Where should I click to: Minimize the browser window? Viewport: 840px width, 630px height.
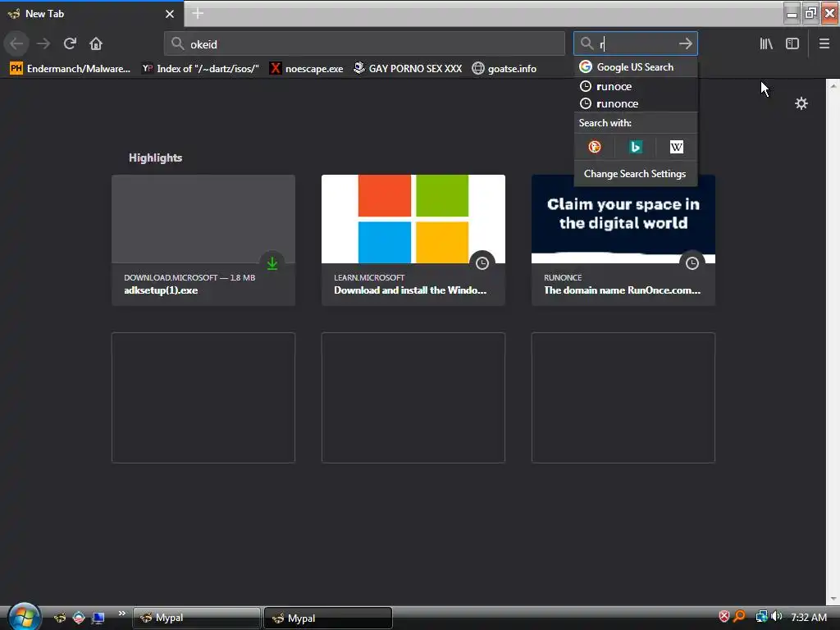tap(792, 13)
